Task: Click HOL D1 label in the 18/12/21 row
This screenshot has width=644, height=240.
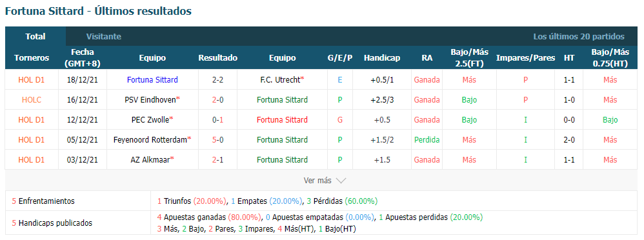Action: tap(32, 80)
